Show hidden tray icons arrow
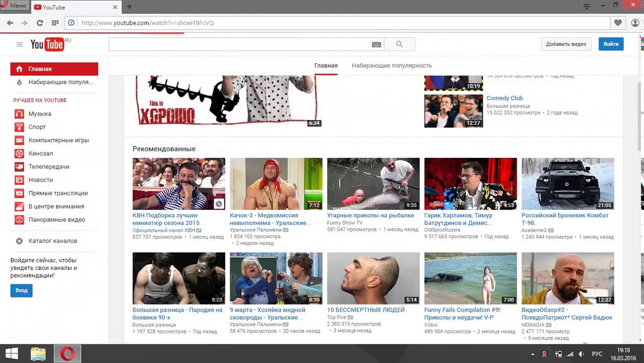Viewport: 644px width, 363px height. (x=533, y=354)
